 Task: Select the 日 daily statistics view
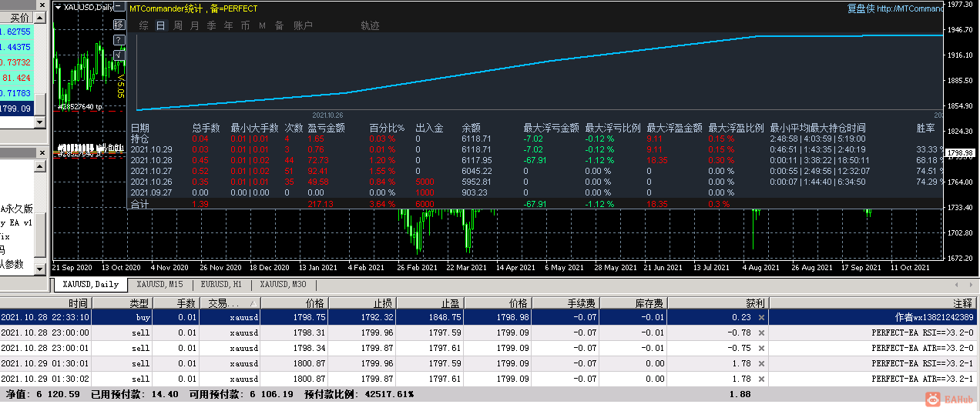[x=160, y=25]
